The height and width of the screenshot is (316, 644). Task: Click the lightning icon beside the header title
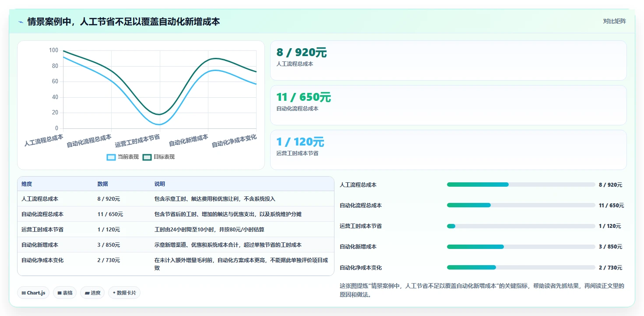[x=21, y=21]
